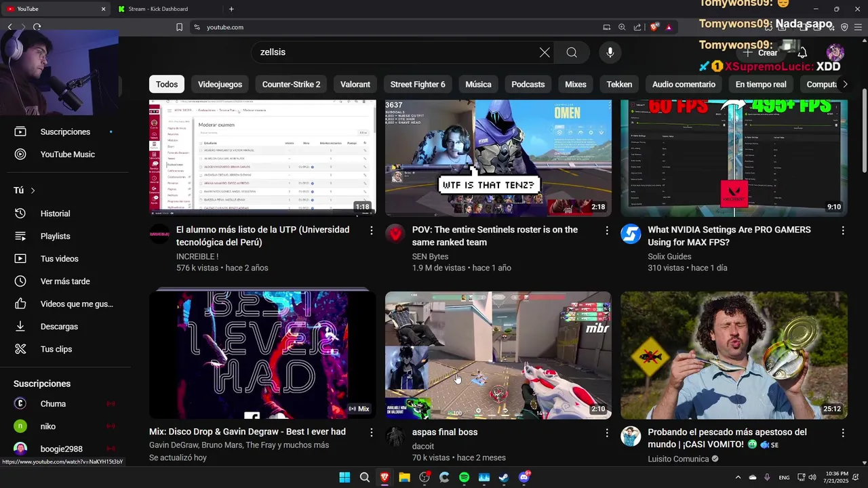Reload the page in the browser
Screen dimensions: 868x488
37,27
